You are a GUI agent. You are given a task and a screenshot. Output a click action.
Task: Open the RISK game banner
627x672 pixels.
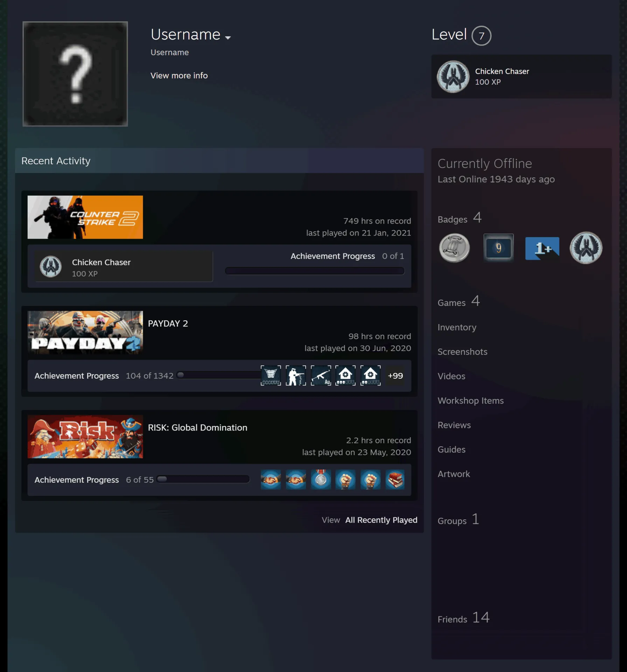click(85, 437)
